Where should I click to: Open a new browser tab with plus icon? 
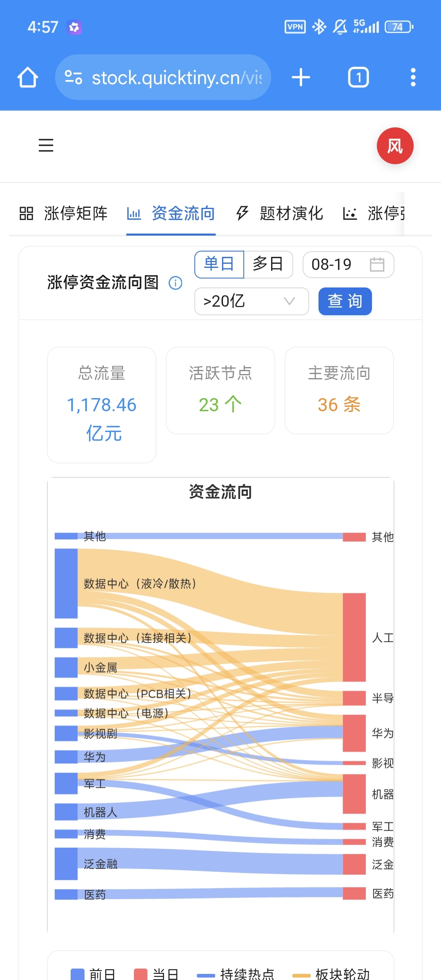[x=301, y=77]
